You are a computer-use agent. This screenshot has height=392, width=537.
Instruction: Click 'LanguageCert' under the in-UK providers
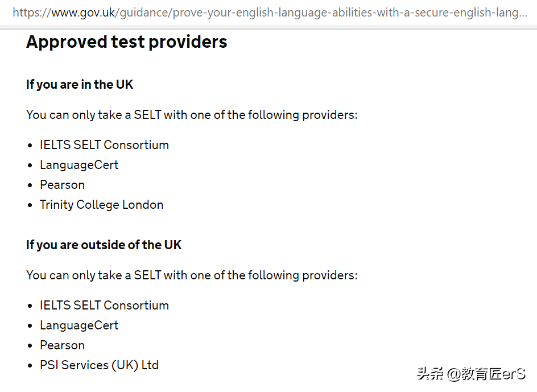79,165
